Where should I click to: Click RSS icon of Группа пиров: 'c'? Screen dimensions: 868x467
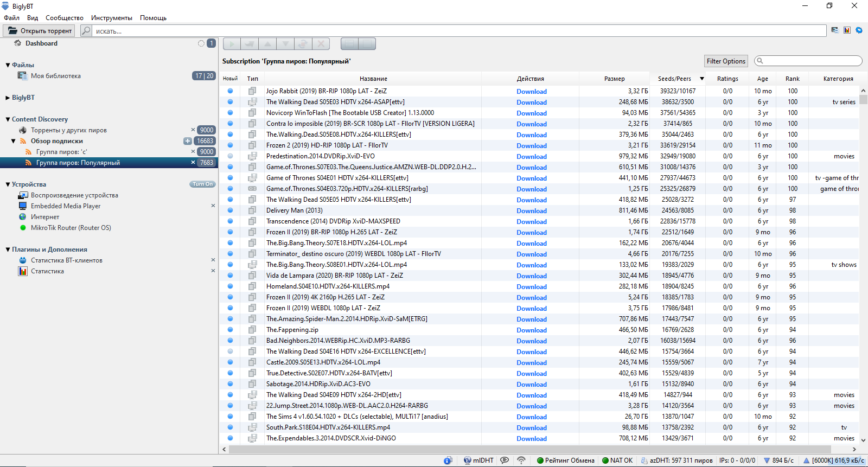point(28,152)
